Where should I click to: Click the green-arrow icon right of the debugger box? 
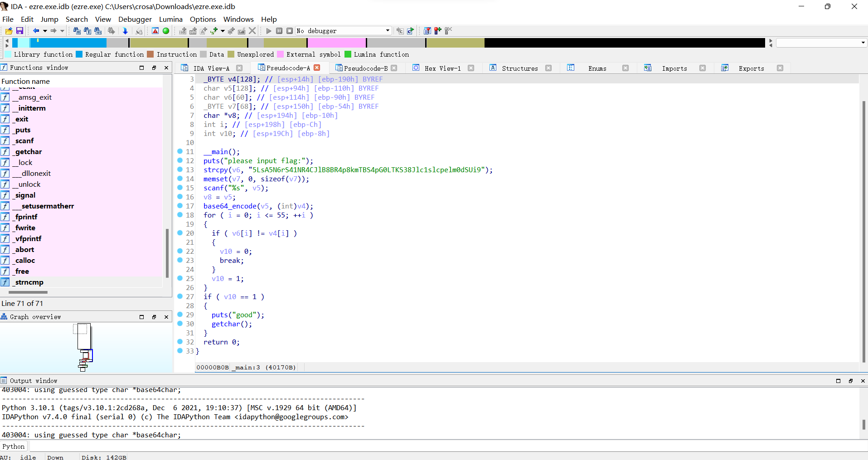pyautogui.click(x=410, y=31)
